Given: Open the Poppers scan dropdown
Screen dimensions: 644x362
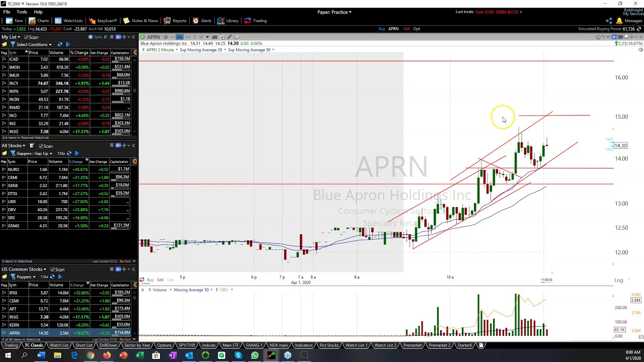Looking at the screenshot, I should (26, 277).
